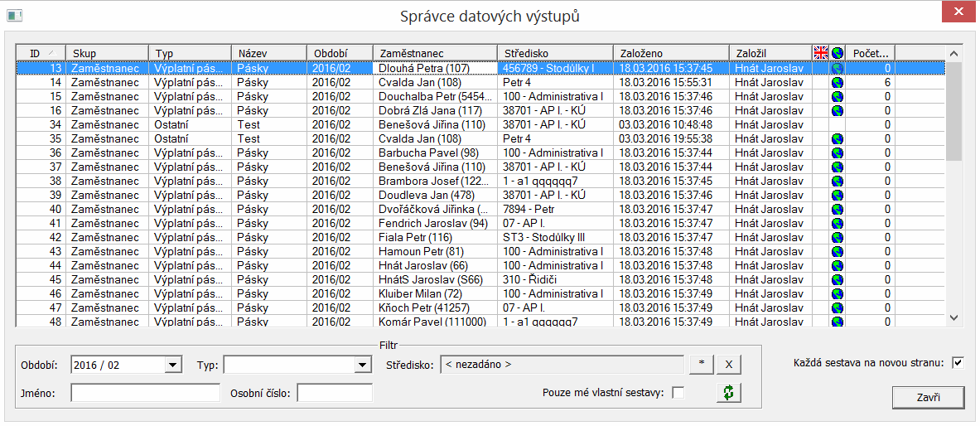This screenshot has height=426, width=980.
Task: Click globe icon in Barbucha Pavel row
Action: (x=838, y=153)
